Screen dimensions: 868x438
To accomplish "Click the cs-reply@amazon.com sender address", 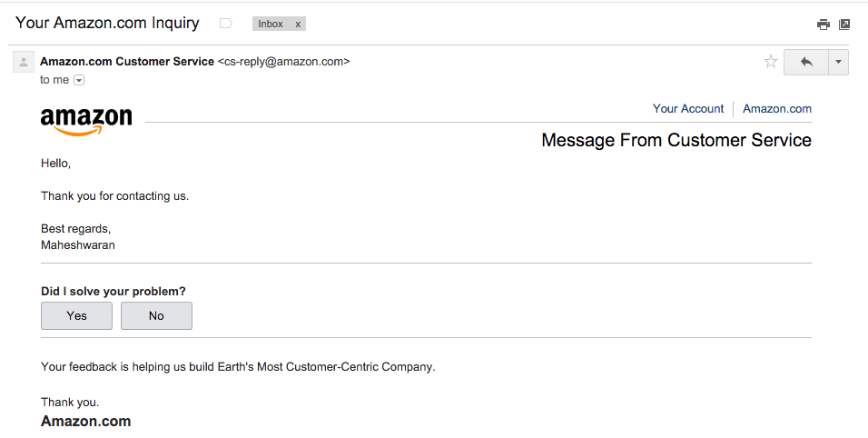I will click(x=283, y=62).
